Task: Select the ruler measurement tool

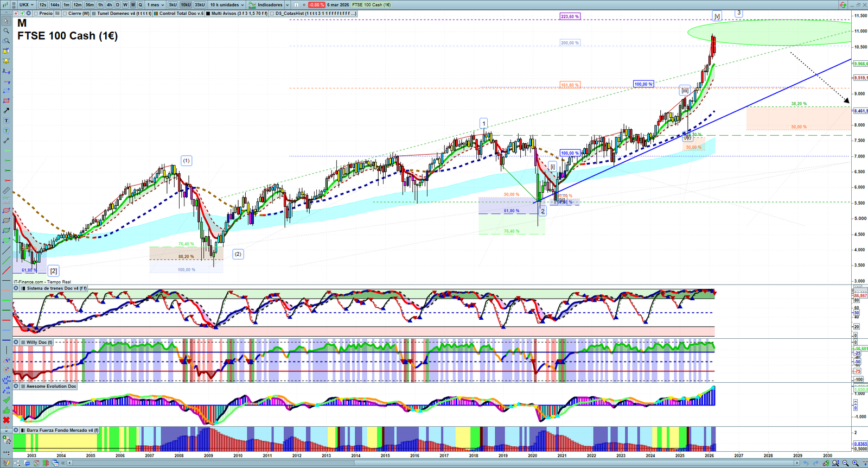Action: [6, 191]
